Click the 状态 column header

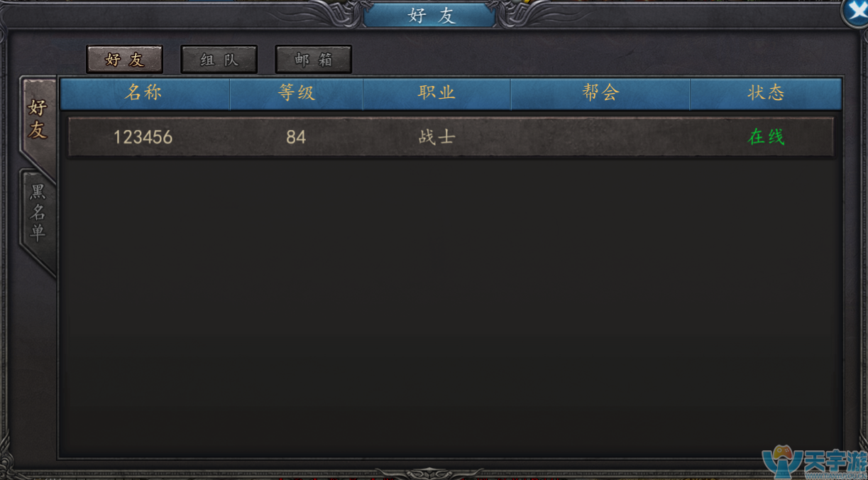click(766, 93)
